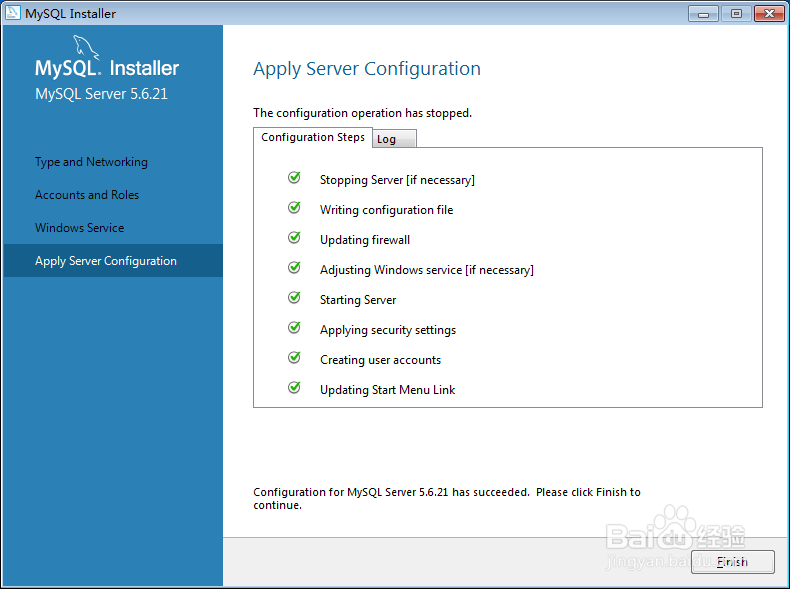Click the Updating firewall checkmark icon

coord(294,237)
